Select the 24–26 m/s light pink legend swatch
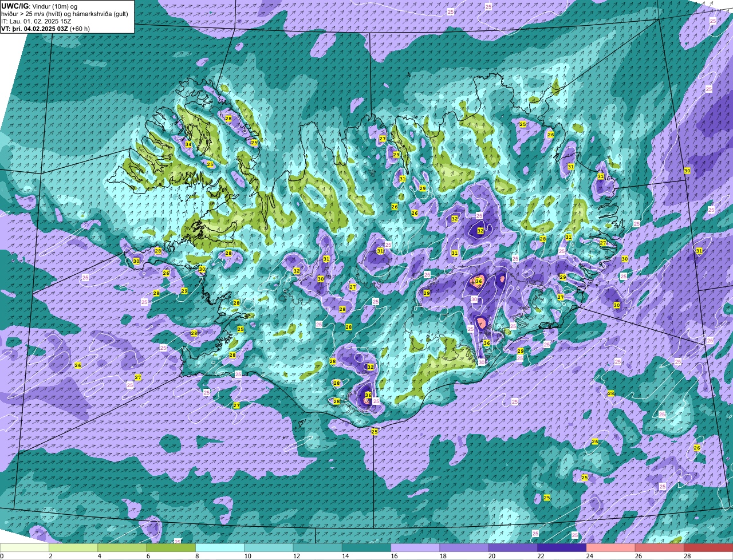The image size is (733, 560). [x=610, y=547]
